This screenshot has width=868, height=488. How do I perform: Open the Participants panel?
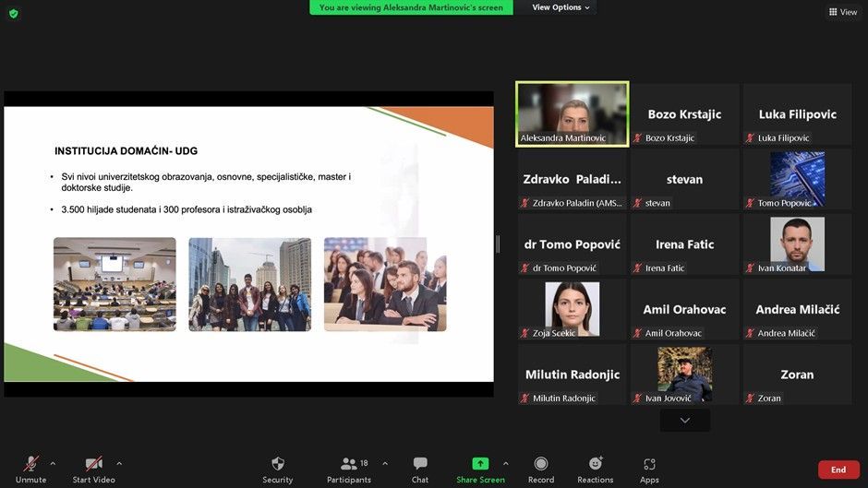[349, 464]
